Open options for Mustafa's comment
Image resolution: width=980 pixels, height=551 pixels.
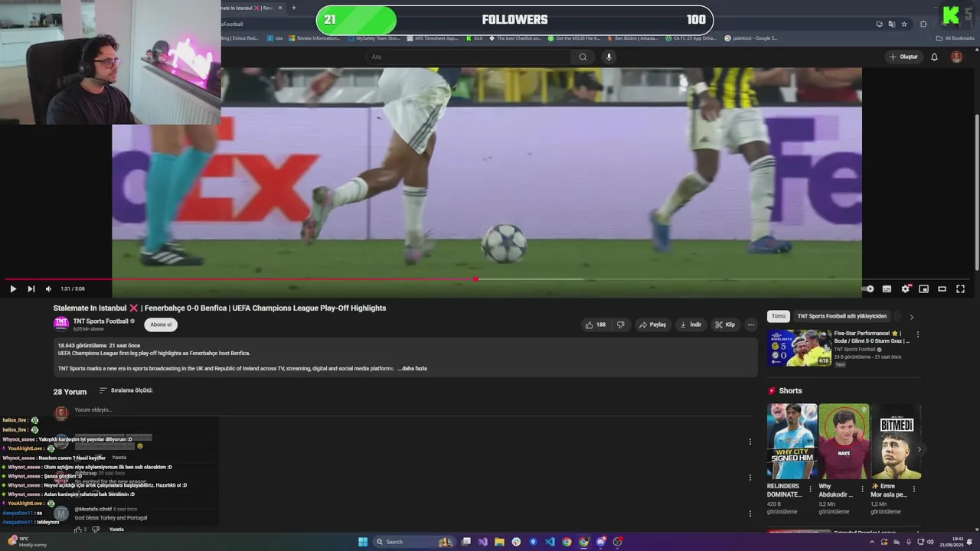750,514
